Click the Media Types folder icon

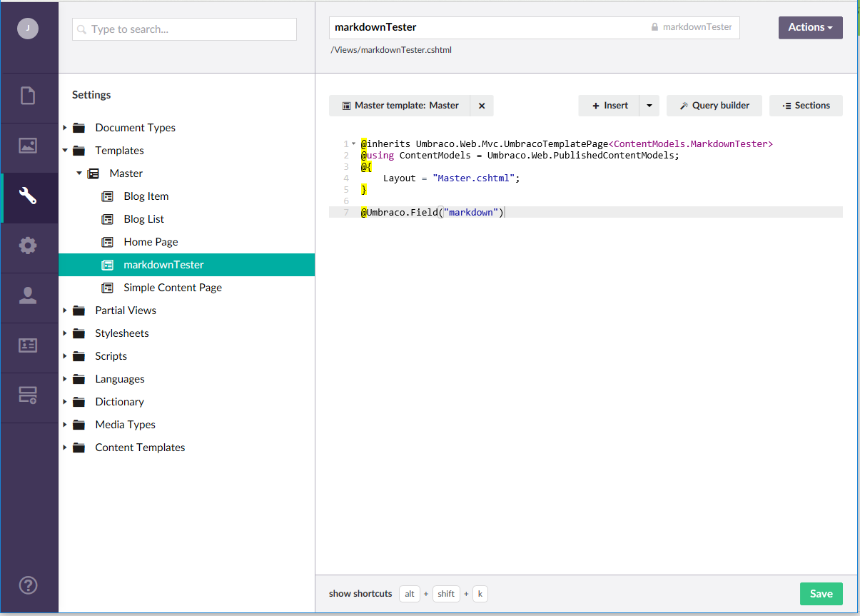coord(79,425)
